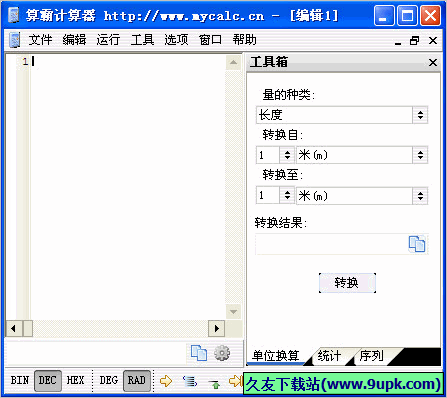Click the 转换自 value field
Viewport: 447px width, 398px height.
268,155
